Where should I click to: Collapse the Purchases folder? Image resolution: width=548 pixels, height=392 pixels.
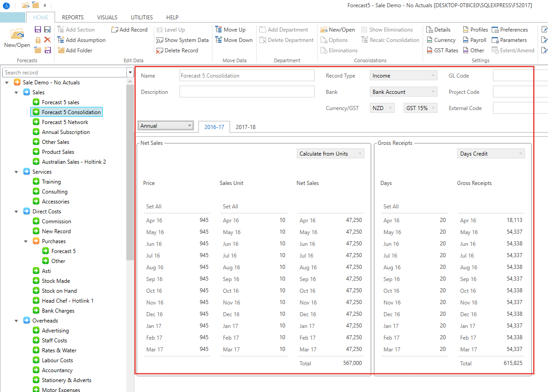(x=26, y=241)
